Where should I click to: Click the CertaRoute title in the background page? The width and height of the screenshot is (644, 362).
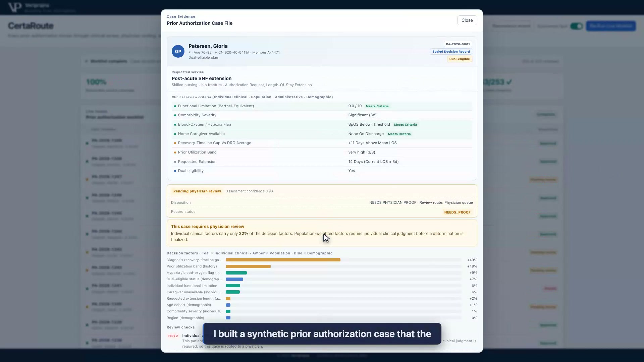click(31, 26)
